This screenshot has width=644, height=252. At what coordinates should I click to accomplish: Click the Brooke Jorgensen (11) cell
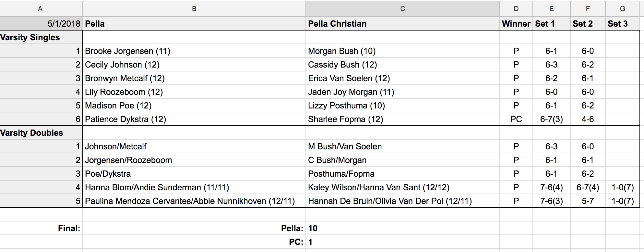[127, 51]
